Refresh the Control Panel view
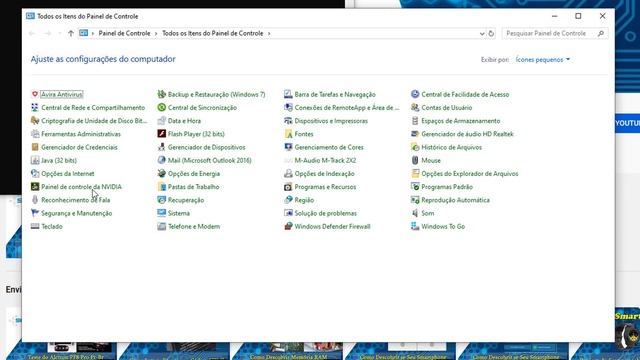 pos(491,33)
